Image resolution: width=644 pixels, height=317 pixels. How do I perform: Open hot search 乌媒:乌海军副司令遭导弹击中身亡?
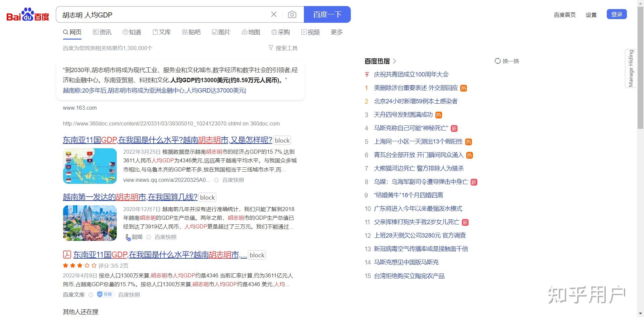point(421,182)
